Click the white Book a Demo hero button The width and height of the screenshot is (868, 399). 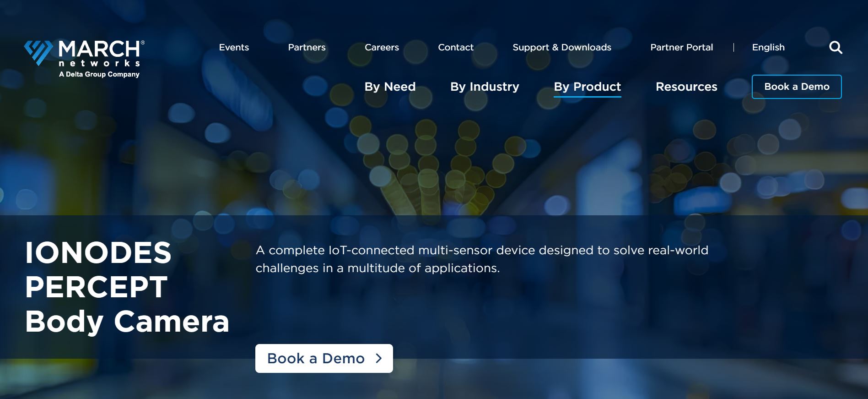click(316, 358)
